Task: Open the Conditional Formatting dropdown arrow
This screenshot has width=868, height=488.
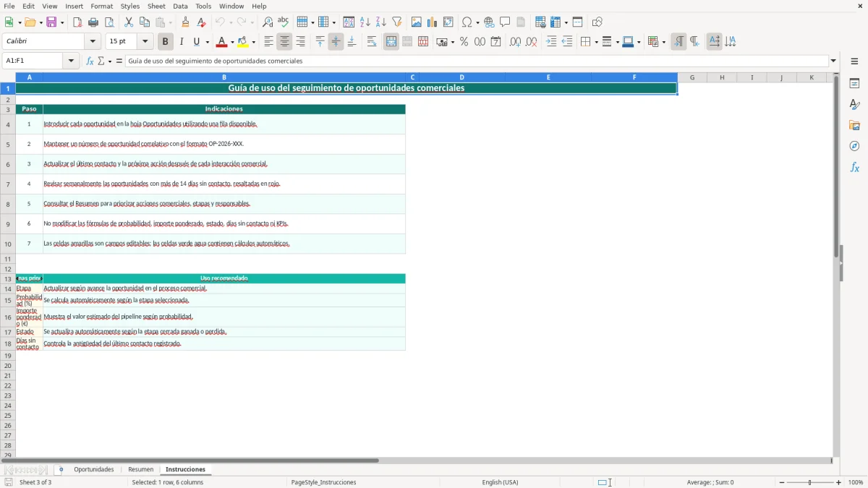Action: tap(663, 42)
